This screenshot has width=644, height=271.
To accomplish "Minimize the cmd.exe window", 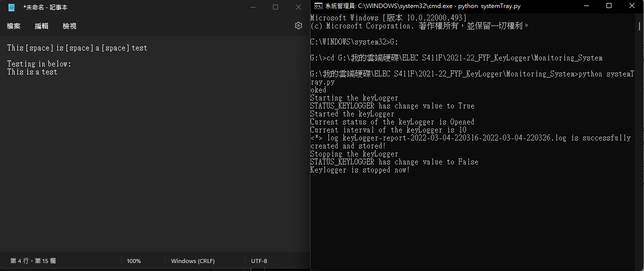I will (x=586, y=5).
